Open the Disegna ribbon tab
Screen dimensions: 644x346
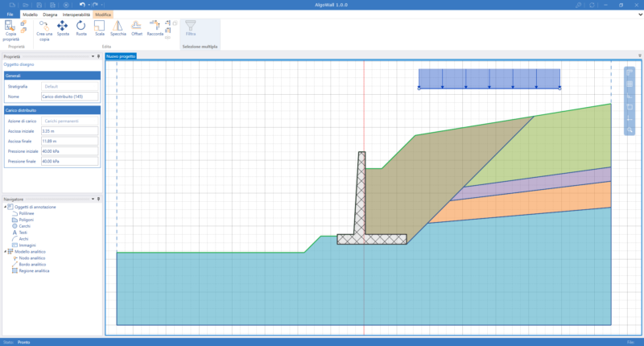point(50,14)
